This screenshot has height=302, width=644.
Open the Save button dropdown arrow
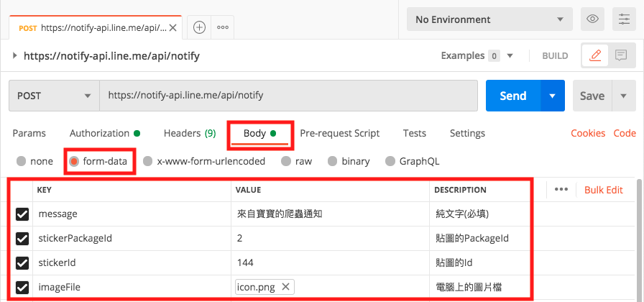click(623, 96)
